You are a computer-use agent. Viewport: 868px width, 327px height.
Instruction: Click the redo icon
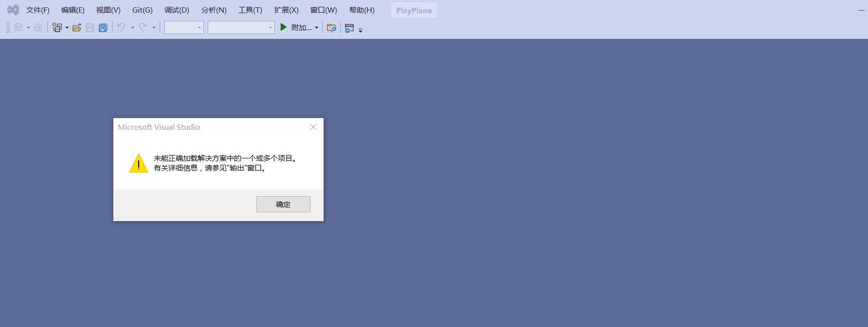(143, 27)
